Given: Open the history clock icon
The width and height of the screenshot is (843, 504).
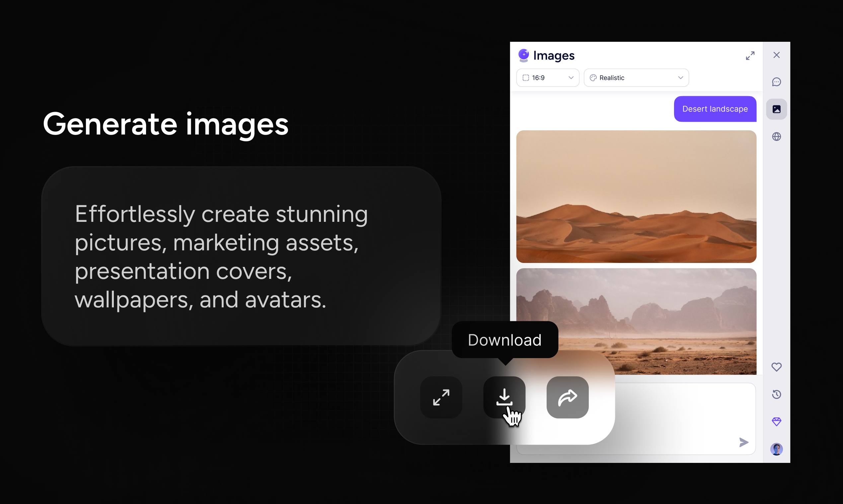Looking at the screenshot, I should pyautogui.click(x=776, y=394).
